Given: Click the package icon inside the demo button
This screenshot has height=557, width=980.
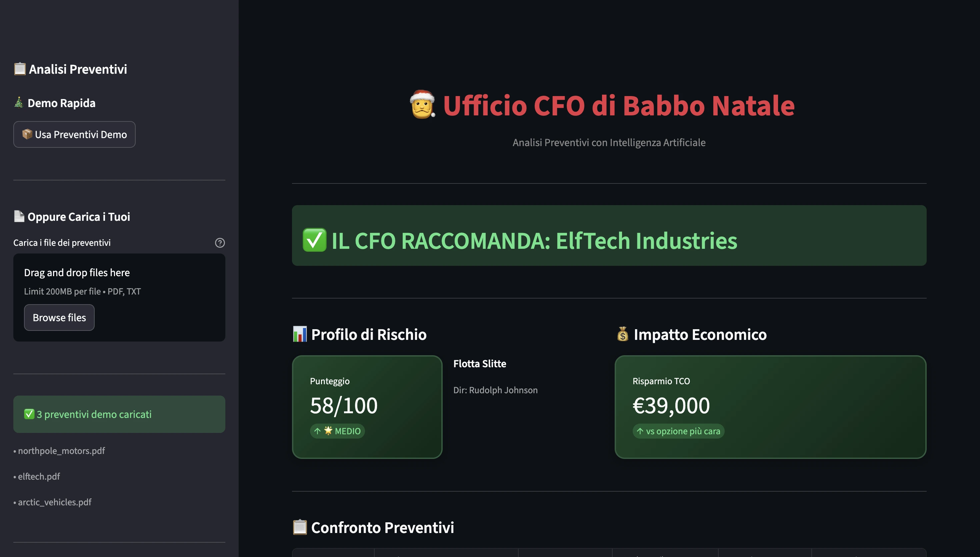Looking at the screenshot, I should [28, 134].
